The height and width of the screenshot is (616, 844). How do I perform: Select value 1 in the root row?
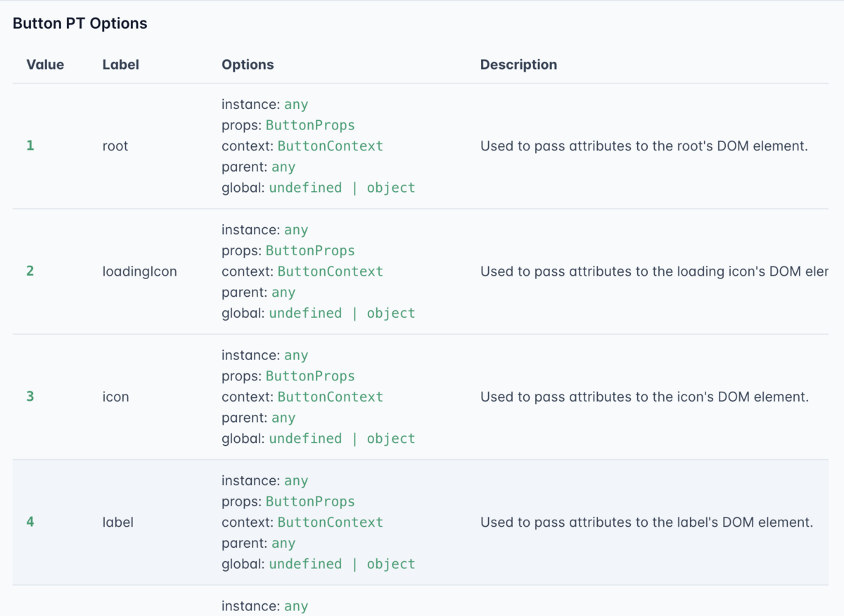point(30,146)
